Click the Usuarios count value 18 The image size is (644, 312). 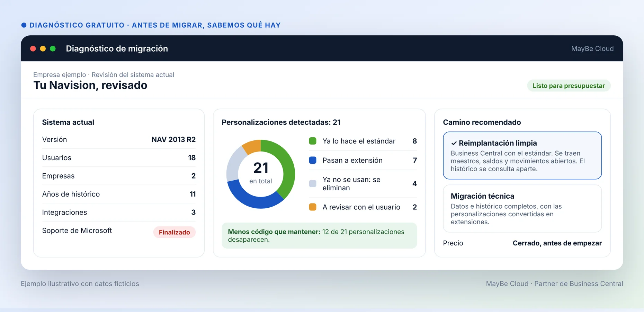pyautogui.click(x=192, y=158)
